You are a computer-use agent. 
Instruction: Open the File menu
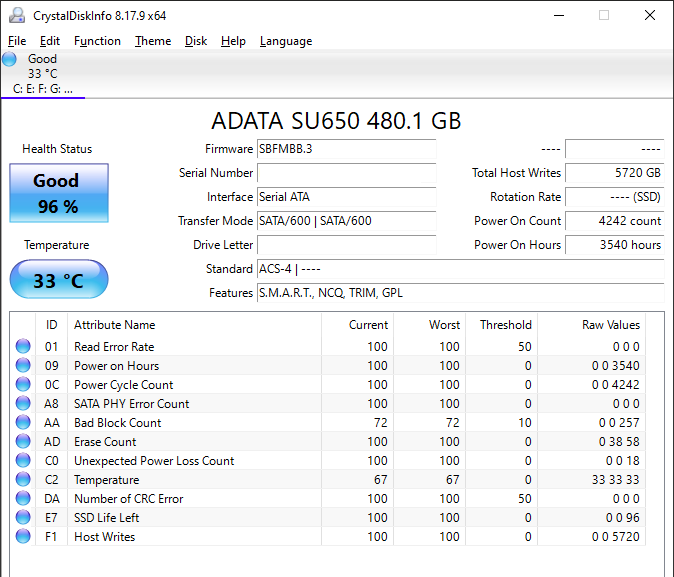point(17,41)
